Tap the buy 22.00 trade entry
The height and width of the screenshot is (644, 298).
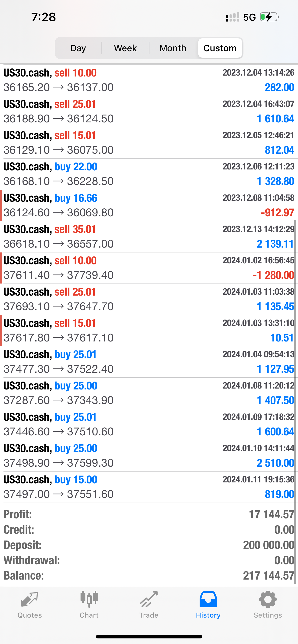coord(149,174)
